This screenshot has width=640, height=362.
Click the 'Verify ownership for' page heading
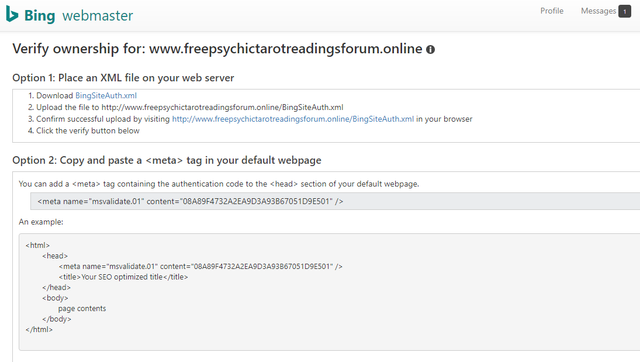pos(217,49)
